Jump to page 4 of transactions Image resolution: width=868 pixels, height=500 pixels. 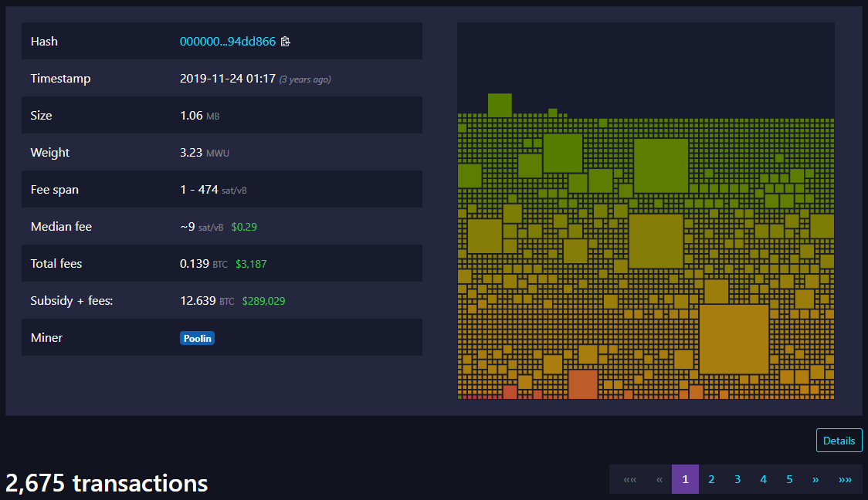pyautogui.click(x=763, y=479)
